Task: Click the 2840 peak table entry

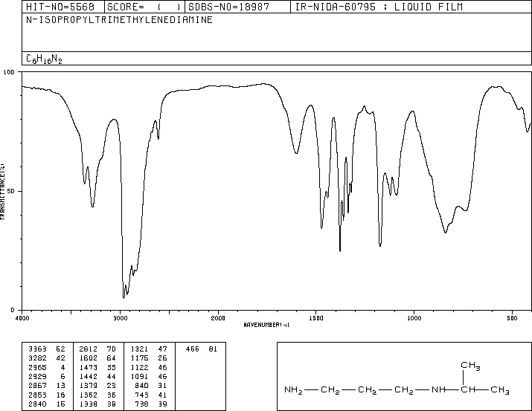Action: 46,404
